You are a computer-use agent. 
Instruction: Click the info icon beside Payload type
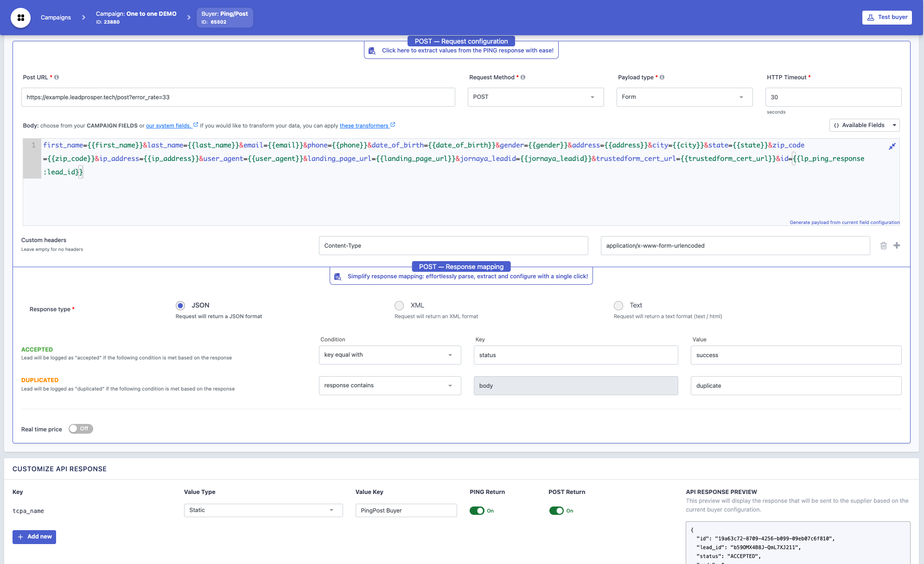point(662,77)
